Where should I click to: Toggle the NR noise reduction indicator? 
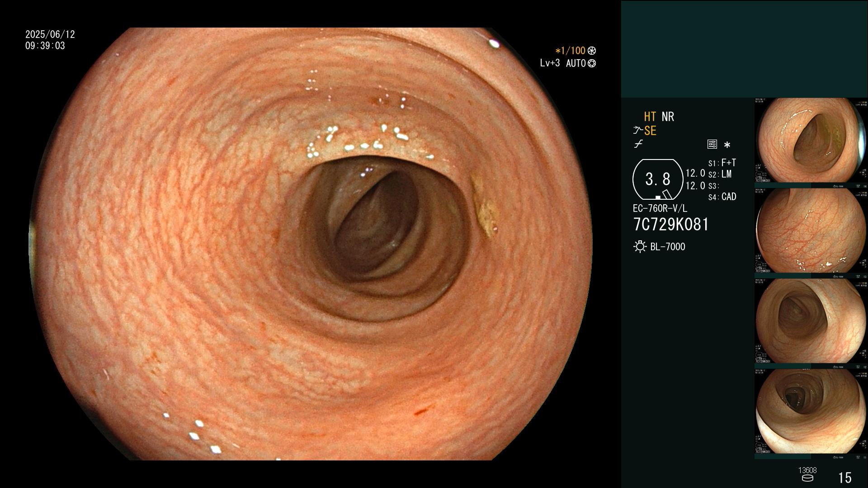668,117
